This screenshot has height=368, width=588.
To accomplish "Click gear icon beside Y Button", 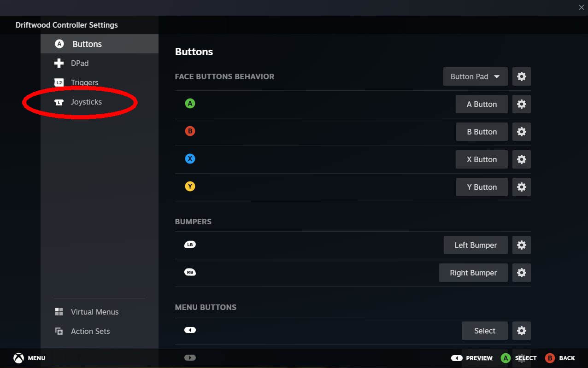I will coord(521,187).
